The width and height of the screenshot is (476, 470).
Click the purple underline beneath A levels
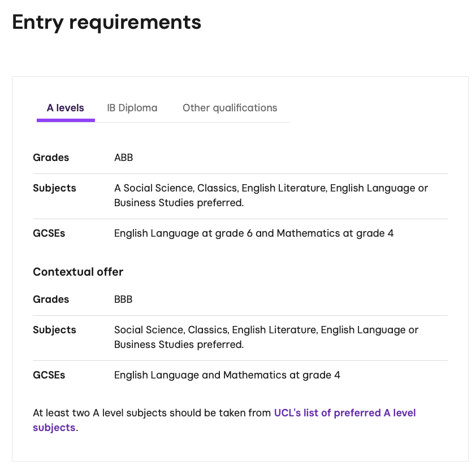pyautogui.click(x=66, y=120)
